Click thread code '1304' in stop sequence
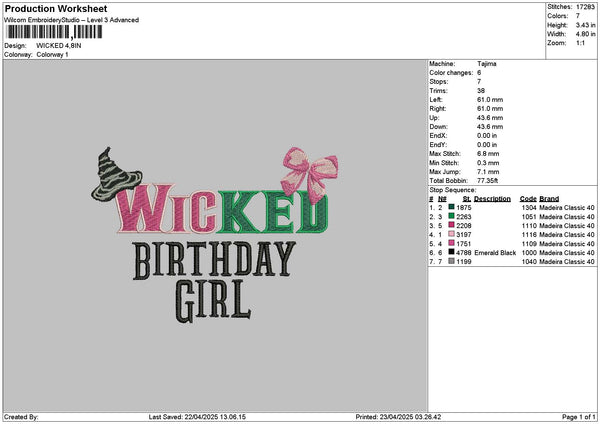The height and width of the screenshot is (424, 600). pos(529,208)
